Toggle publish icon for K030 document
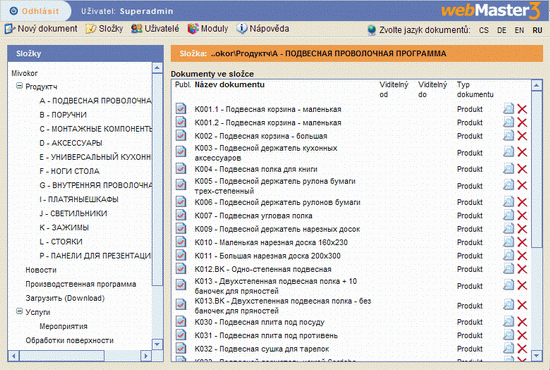 (x=181, y=322)
